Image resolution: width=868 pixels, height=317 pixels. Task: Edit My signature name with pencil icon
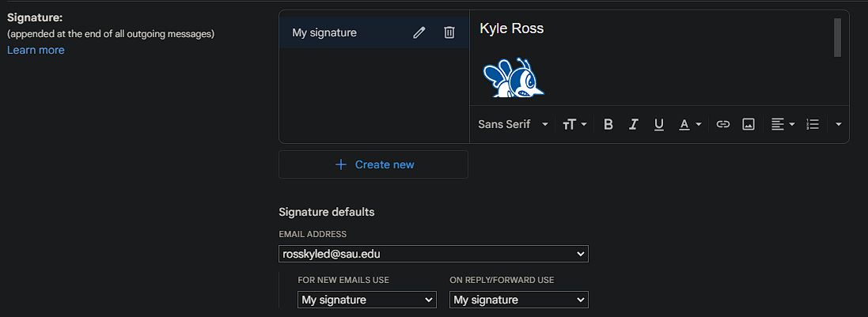click(x=419, y=32)
